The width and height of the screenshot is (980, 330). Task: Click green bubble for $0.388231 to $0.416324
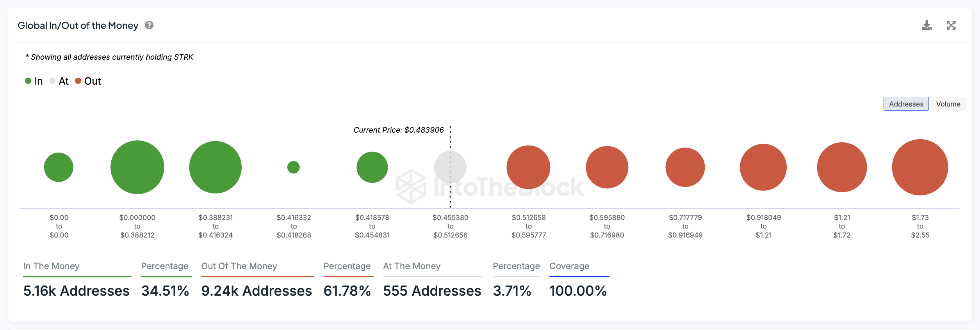(216, 167)
